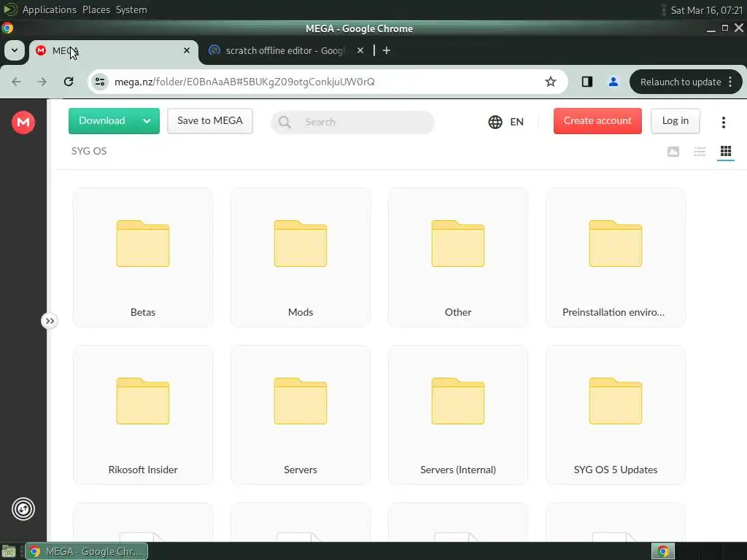Open the Download dropdown arrow
747x560 pixels.
click(147, 121)
